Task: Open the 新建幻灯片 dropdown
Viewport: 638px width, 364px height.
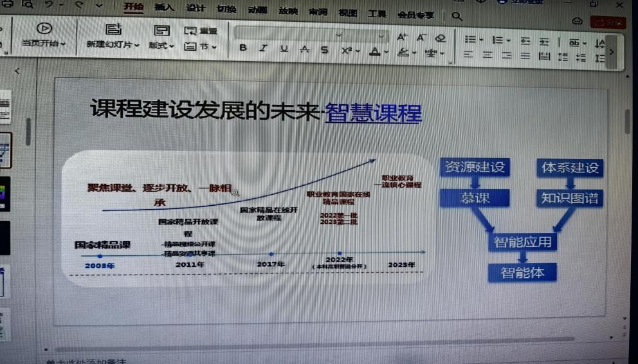Action: [x=113, y=44]
